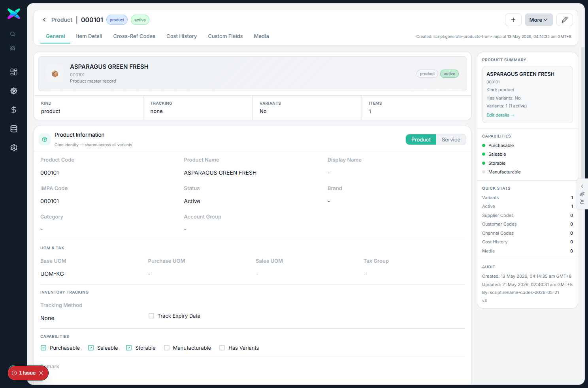Dismiss the 1 Issue notification badge
Image resolution: width=588 pixels, height=388 pixels.
tap(41, 373)
